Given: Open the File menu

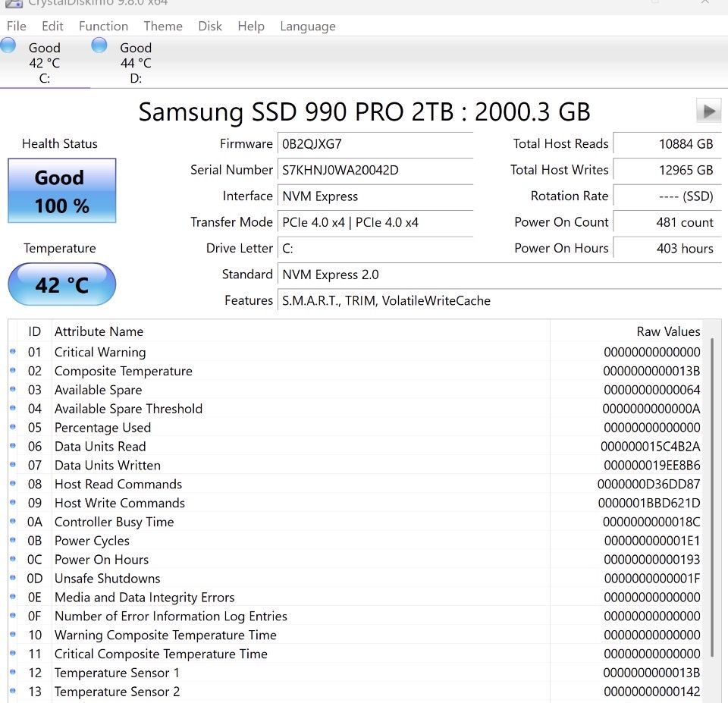Looking at the screenshot, I should pyautogui.click(x=16, y=26).
